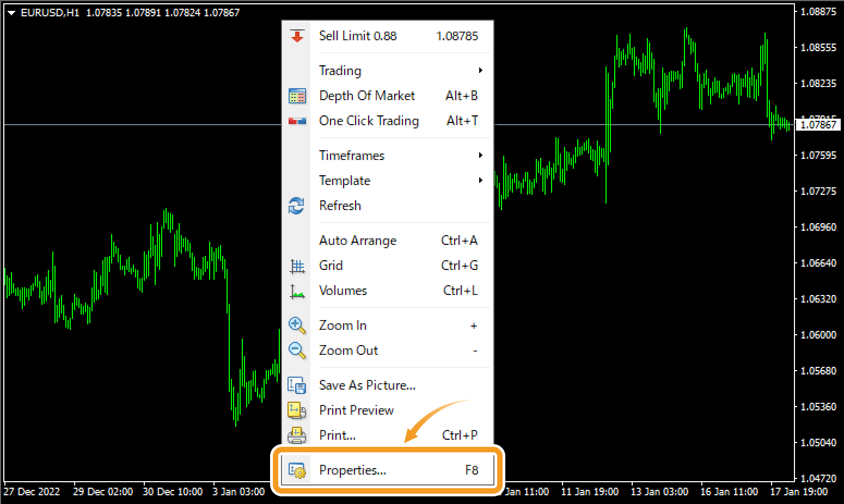Click the Print Preview icon
The height and width of the screenshot is (504, 844).
point(297,410)
